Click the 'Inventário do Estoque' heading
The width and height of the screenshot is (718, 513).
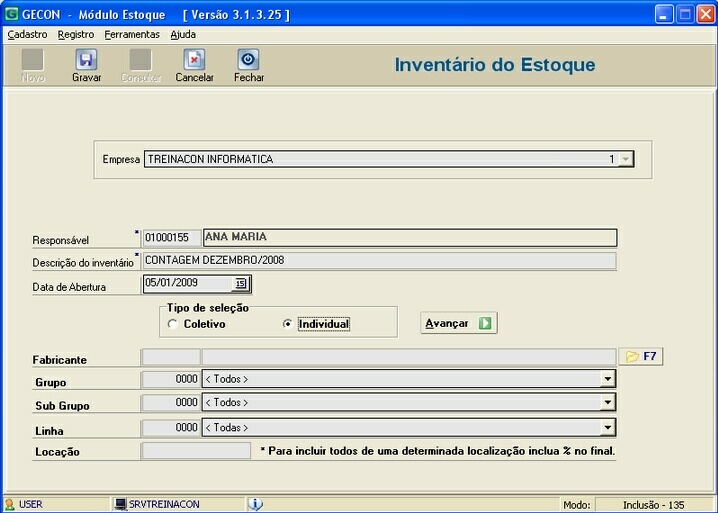tap(495, 65)
